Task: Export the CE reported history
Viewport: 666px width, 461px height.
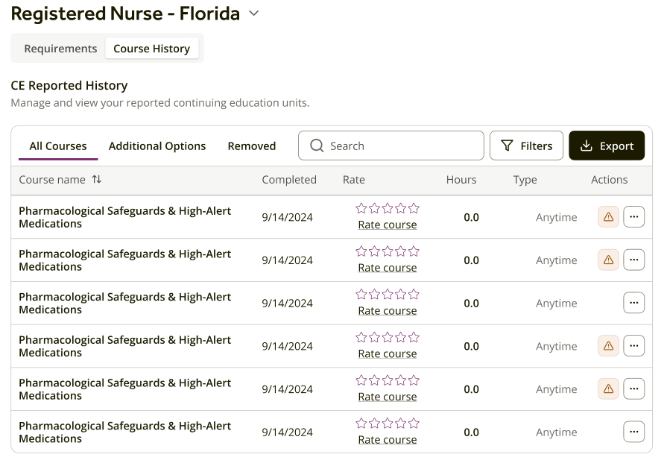Action: click(x=607, y=146)
